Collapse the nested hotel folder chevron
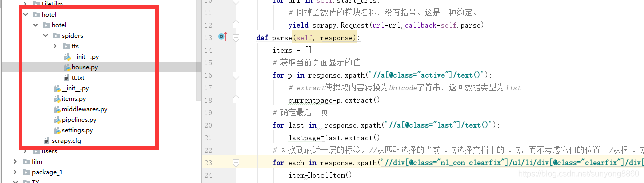The height and width of the screenshot is (183, 644). [x=36, y=25]
